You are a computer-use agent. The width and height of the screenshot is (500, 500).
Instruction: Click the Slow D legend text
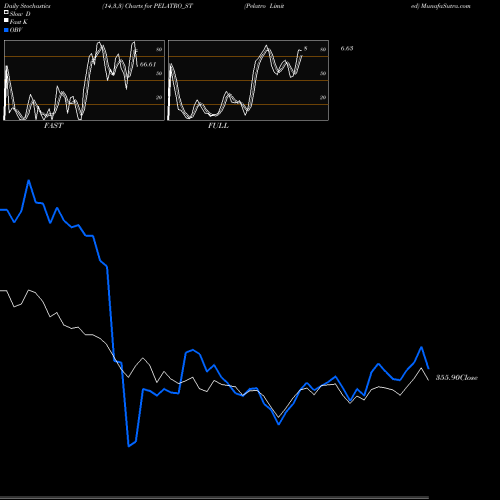20,14
